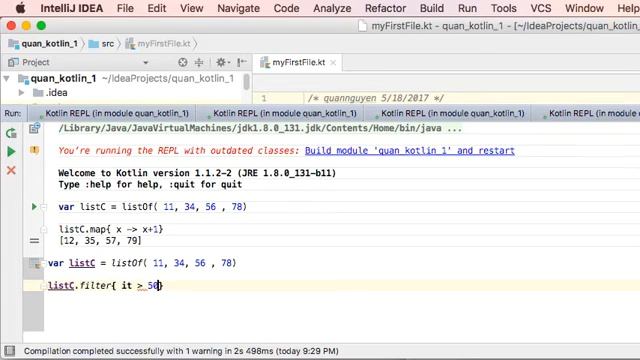Click the editor line 1 comment text
The image size is (640, 360).
[375, 98]
